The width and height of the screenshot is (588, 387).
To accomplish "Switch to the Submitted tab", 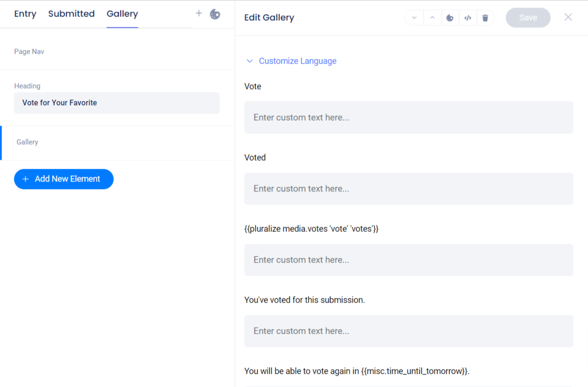I will tap(71, 14).
